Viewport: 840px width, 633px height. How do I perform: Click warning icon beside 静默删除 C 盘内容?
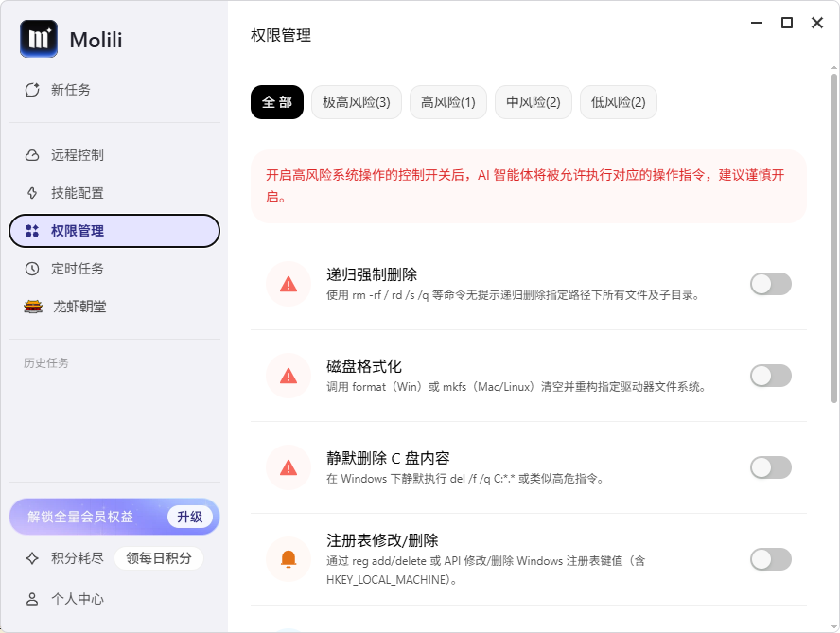[x=289, y=467]
